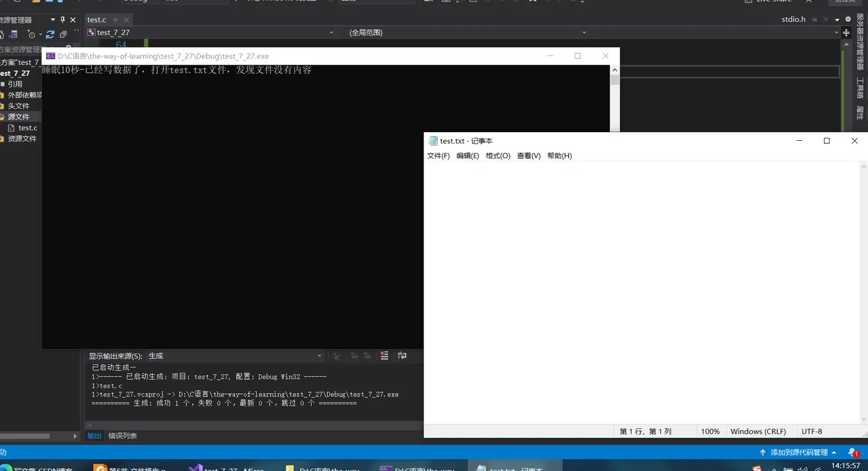
Task: Open the 属性 side tab
Action: click(x=860, y=112)
